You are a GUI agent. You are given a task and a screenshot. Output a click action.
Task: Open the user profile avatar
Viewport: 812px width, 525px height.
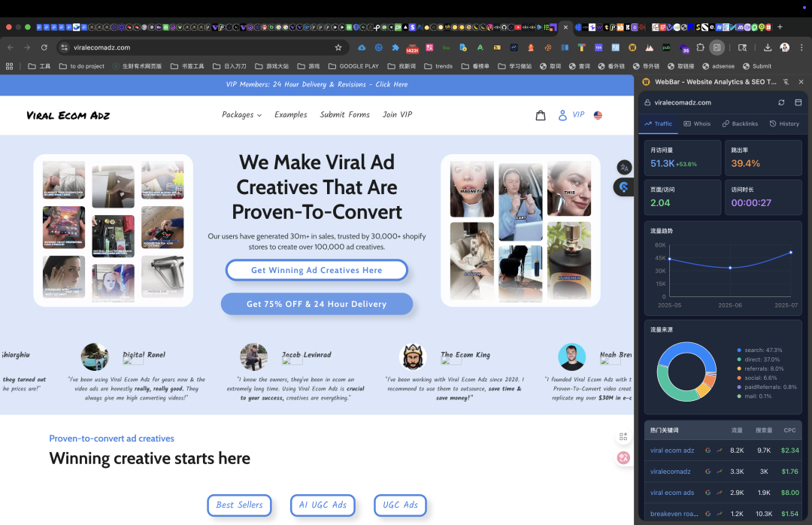[784, 47]
